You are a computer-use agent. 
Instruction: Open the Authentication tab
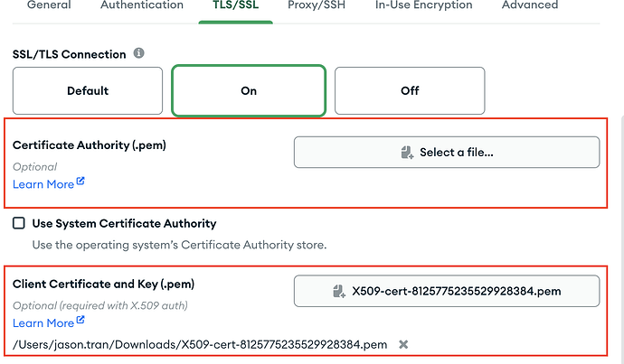pyautogui.click(x=142, y=5)
